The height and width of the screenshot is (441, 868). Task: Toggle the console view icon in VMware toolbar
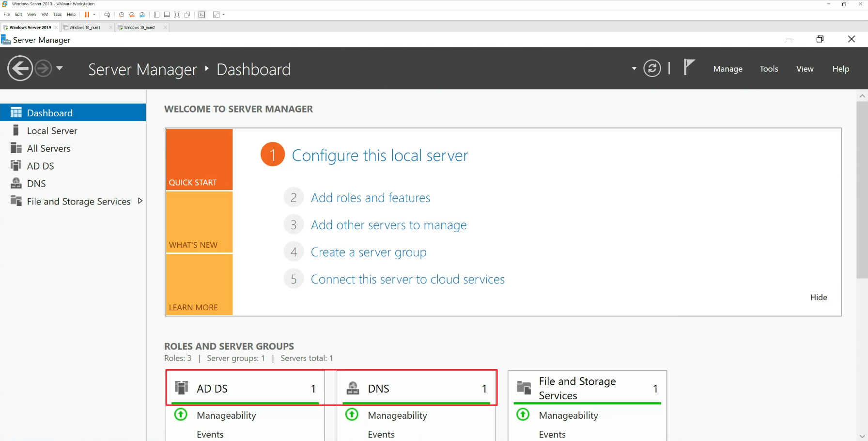(202, 15)
